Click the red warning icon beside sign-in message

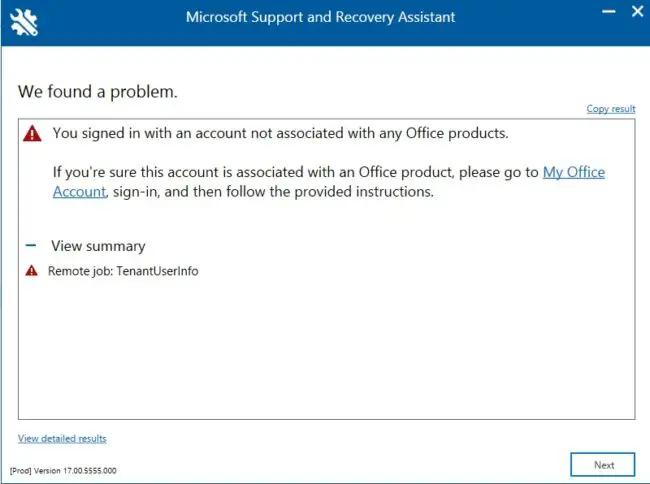coord(32,134)
